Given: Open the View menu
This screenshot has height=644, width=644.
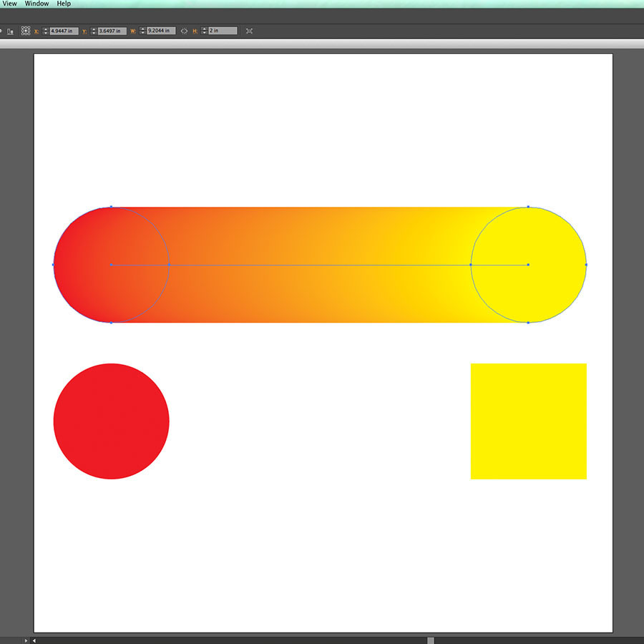Looking at the screenshot, I should [x=9, y=4].
